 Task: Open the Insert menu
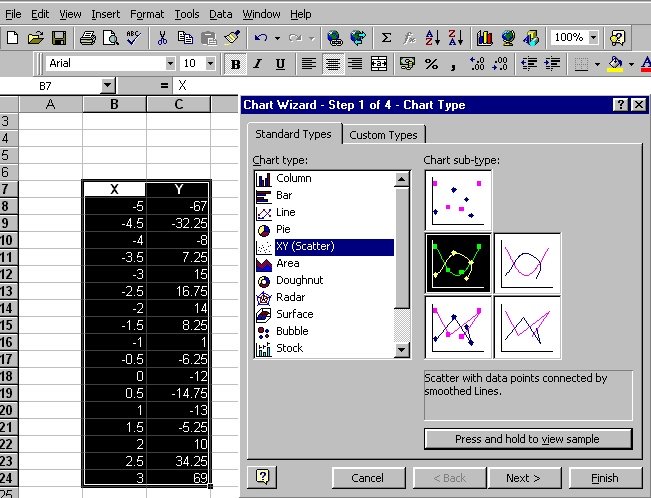[105, 14]
